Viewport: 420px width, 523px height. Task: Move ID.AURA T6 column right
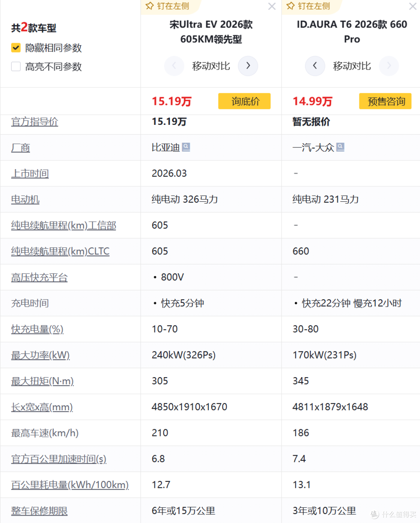(388, 66)
